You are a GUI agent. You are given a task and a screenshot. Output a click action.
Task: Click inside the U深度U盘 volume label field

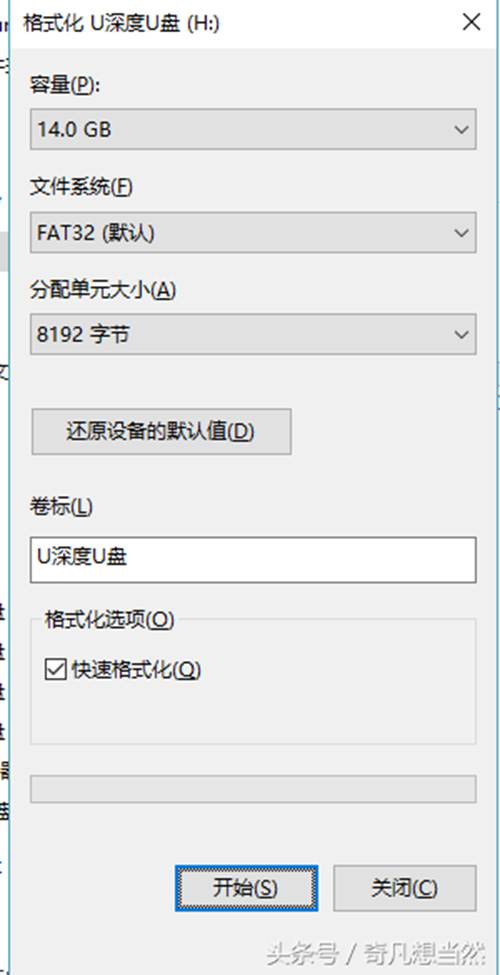(x=253, y=560)
